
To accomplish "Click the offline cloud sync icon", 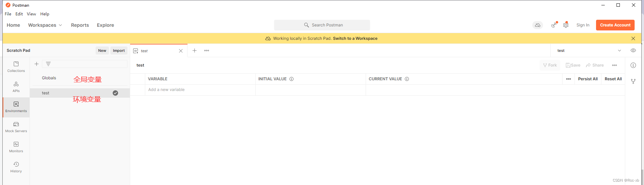I will pyautogui.click(x=538, y=25).
